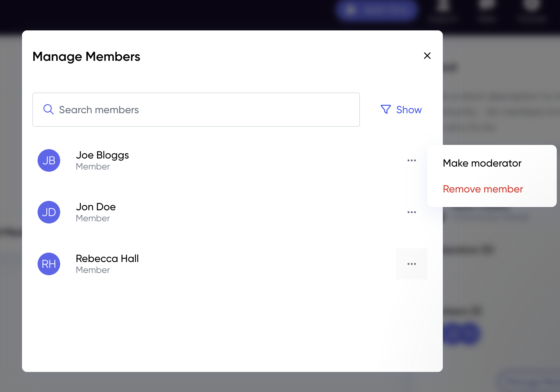This screenshot has height=392, width=560.
Task: Click the Search members input field
Action: 196,110
